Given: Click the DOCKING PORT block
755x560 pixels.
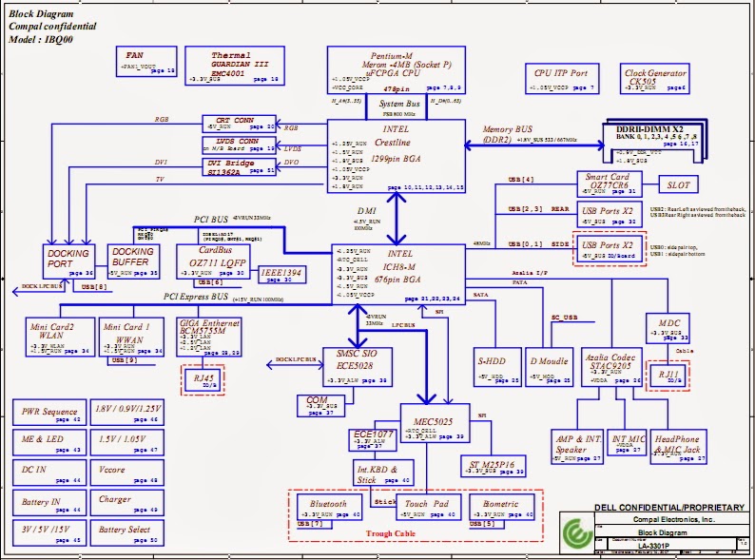Looking at the screenshot, I should pyautogui.click(x=68, y=261).
